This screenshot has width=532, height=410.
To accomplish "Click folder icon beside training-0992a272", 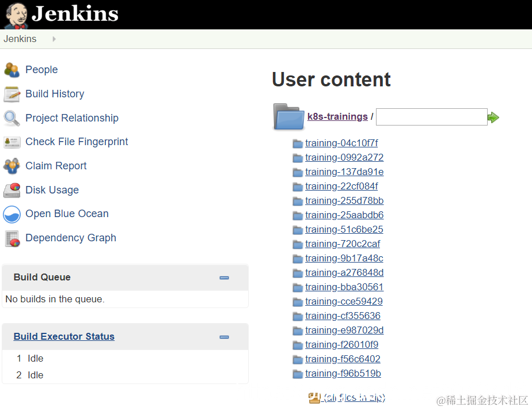I will [x=298, y=158].
